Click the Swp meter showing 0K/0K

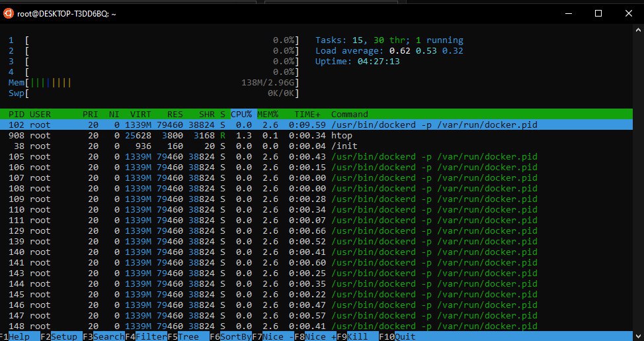154,94
